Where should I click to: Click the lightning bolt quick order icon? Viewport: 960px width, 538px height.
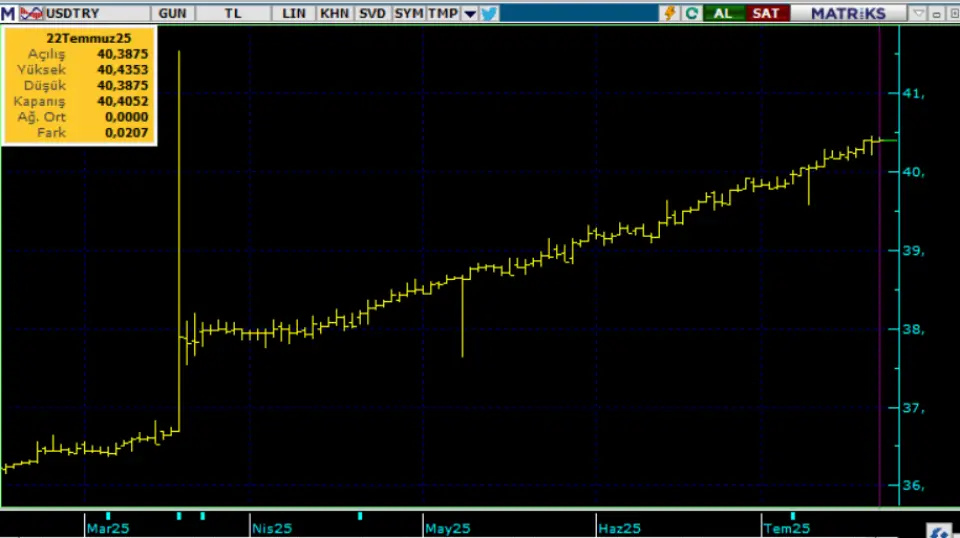670,13
